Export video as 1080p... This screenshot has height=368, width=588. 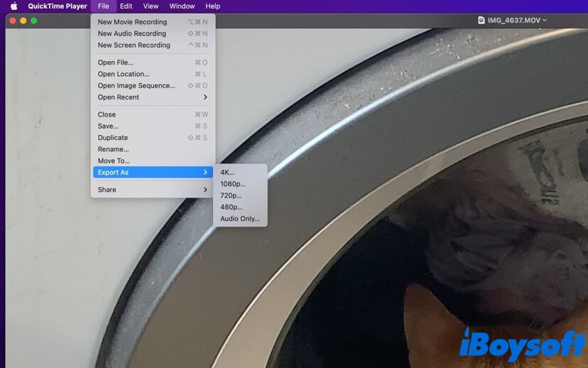pyautogui.click(x=232, y=184)
